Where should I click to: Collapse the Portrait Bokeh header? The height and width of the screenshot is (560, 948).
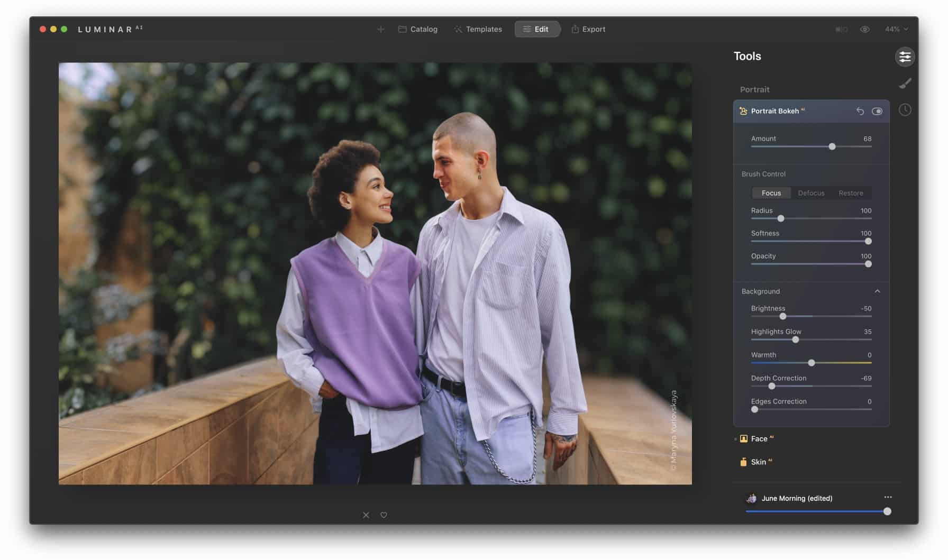click(x=811, y=111)
